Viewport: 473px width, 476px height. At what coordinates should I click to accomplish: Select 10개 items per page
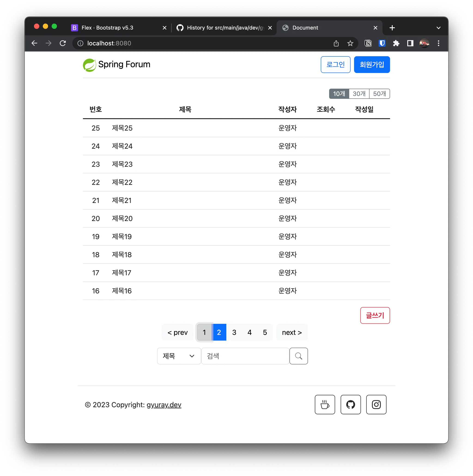339,94
